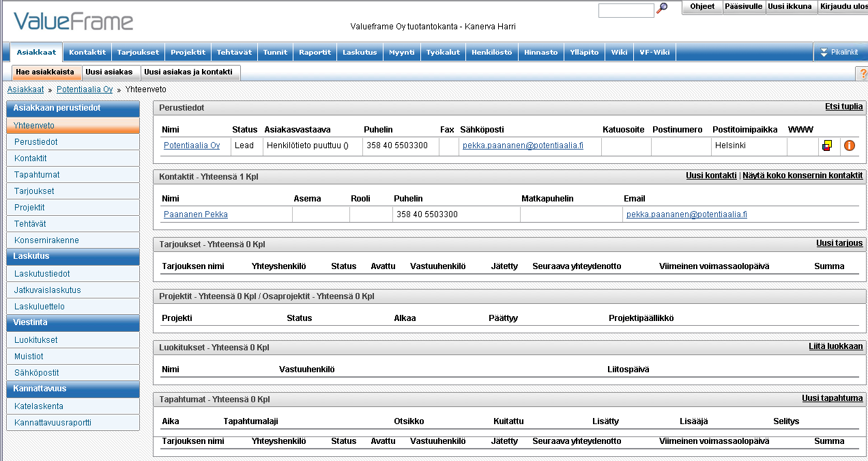Open the Ylläpito tab

tap(584, 52)
